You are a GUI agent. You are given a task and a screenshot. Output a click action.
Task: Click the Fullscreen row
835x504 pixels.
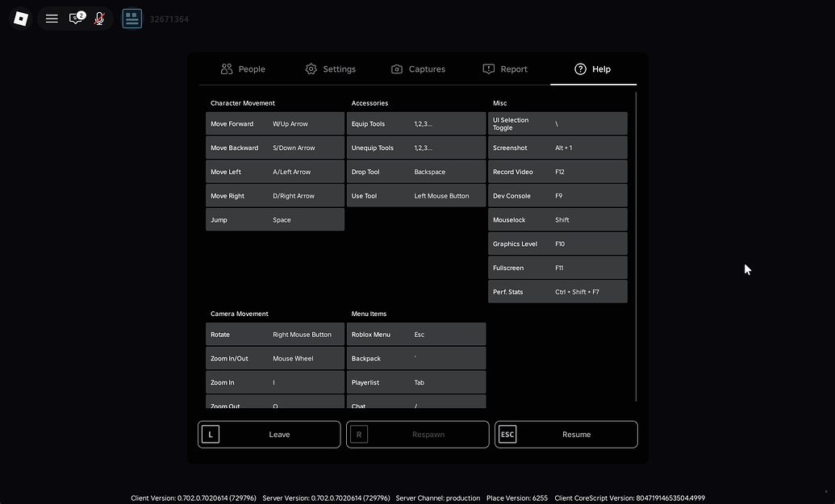[557, 267]
